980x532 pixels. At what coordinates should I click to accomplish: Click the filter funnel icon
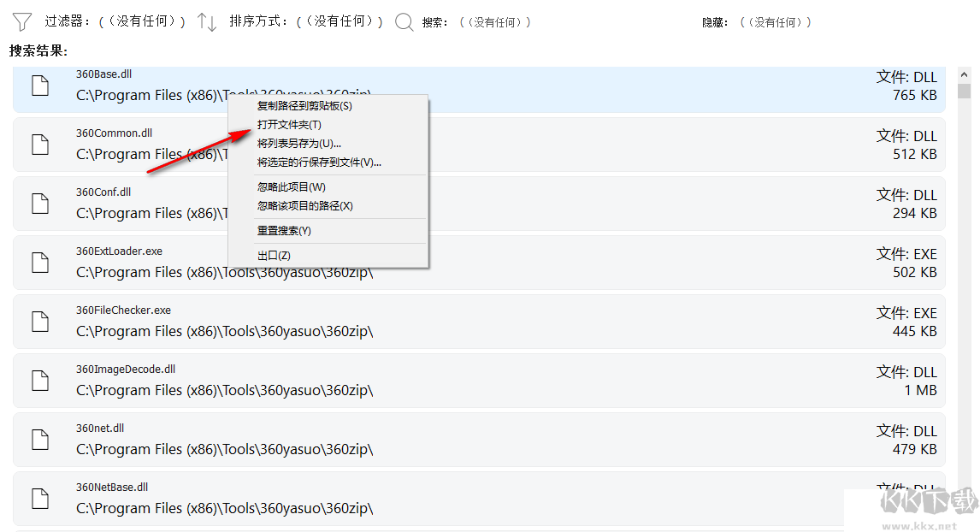pyautogui.click(x=21, y=22)
